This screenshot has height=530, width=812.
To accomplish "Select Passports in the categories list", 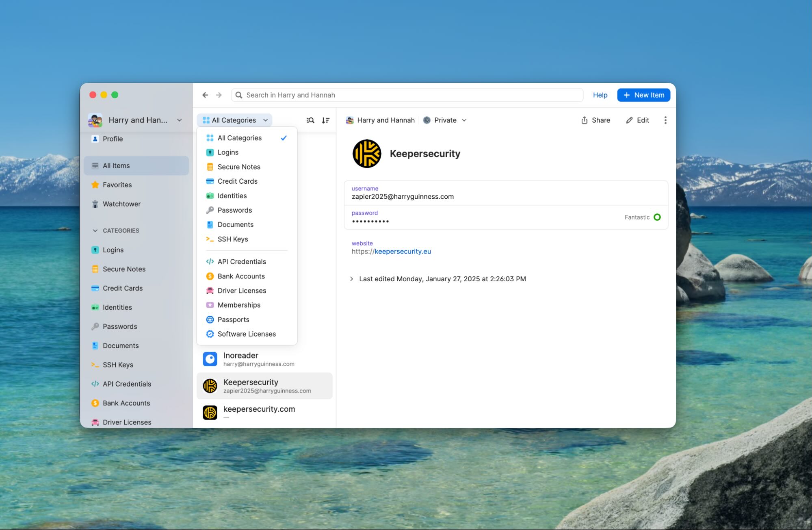I will click(233, 319).
